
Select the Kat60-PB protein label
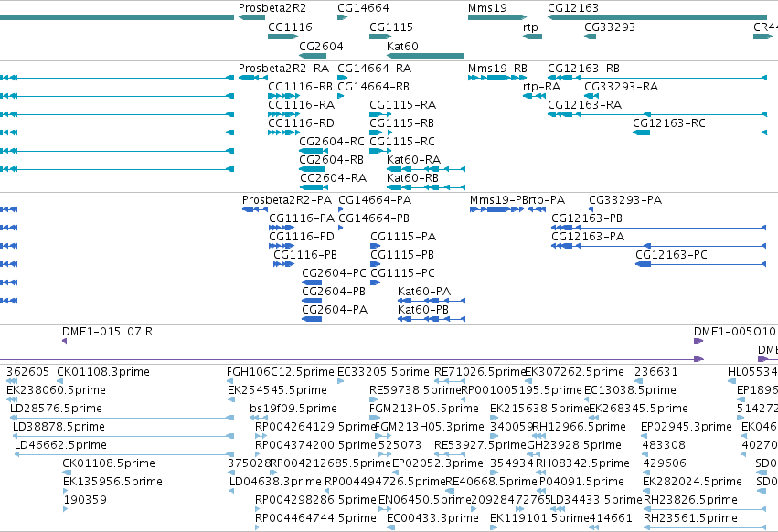point(423,310)
